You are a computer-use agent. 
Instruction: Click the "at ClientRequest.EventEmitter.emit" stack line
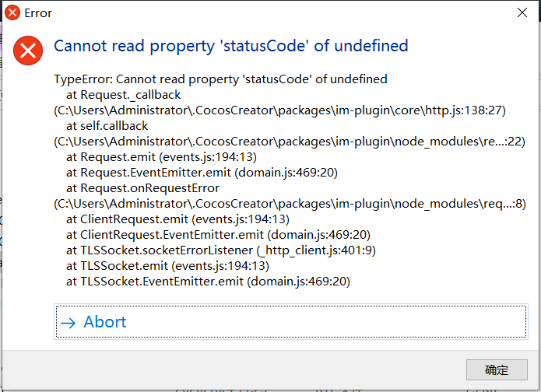click(x=218, y=235)
